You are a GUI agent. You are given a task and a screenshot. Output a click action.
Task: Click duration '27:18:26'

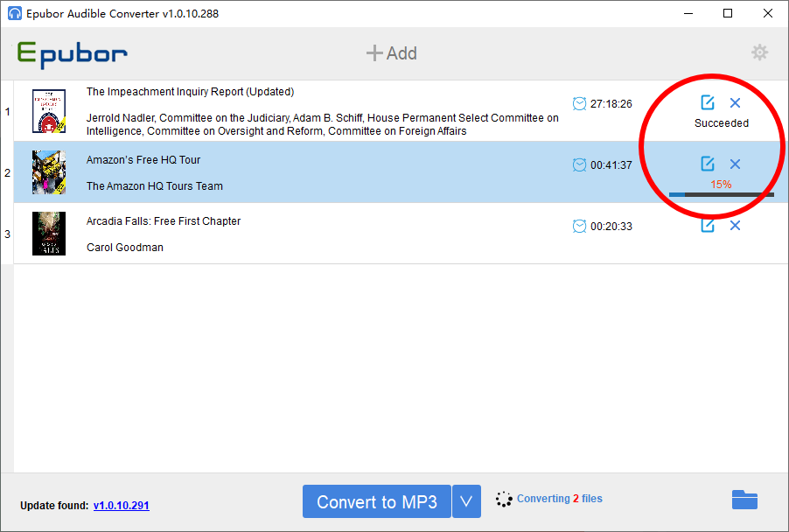pos(611,103)
